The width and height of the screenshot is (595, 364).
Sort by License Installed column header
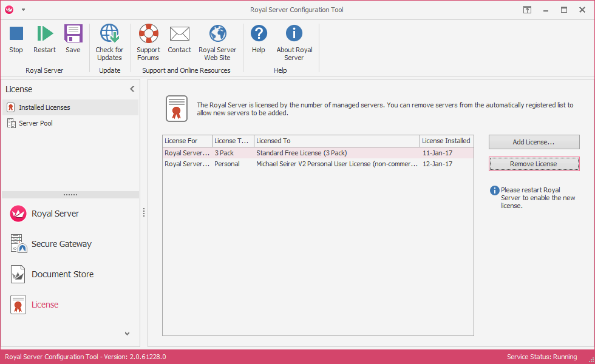(447, 141)
